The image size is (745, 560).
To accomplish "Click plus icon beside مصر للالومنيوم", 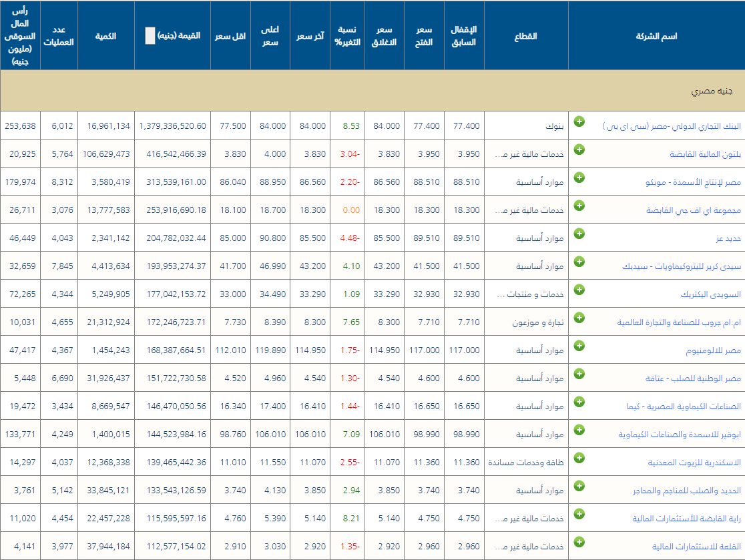I will pos(579,346).
